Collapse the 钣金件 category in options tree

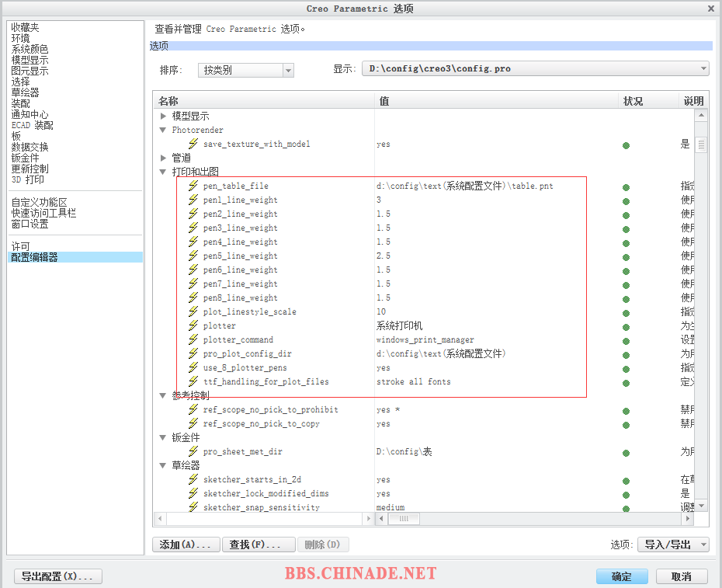coord(163,437)
